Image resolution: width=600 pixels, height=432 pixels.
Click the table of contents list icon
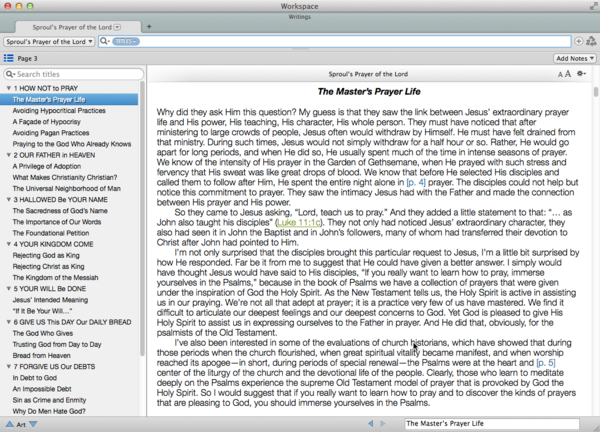tap(9, 59)
